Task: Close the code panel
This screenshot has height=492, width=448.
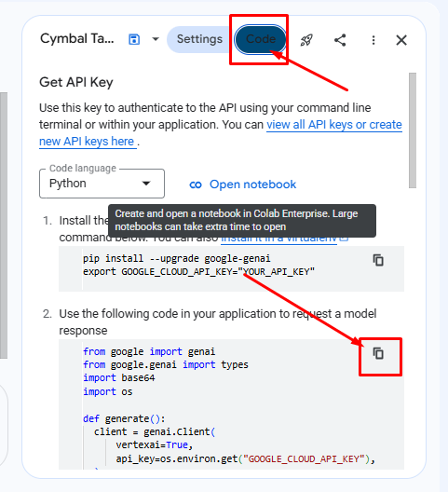Action: point(401,40)
